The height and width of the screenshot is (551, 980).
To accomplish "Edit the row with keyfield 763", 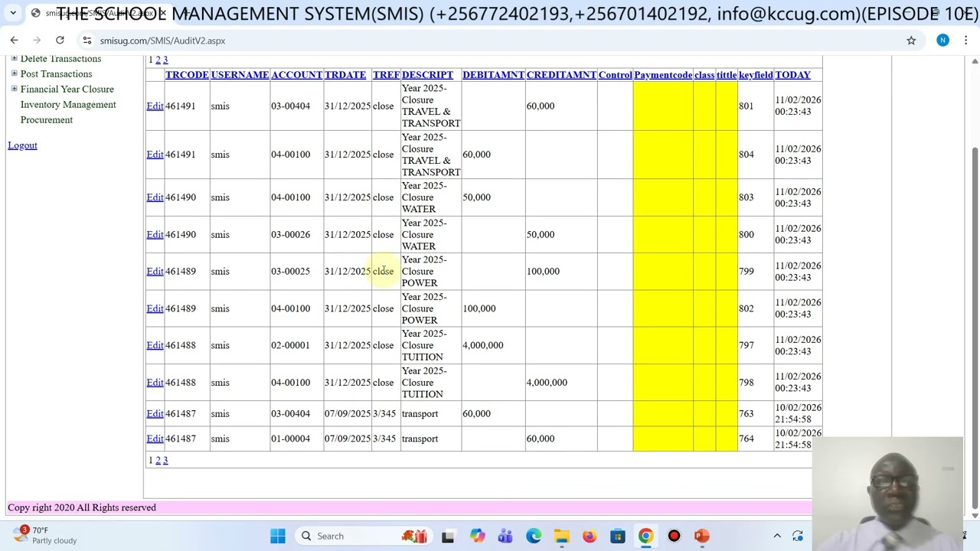I will pos(155,414).
